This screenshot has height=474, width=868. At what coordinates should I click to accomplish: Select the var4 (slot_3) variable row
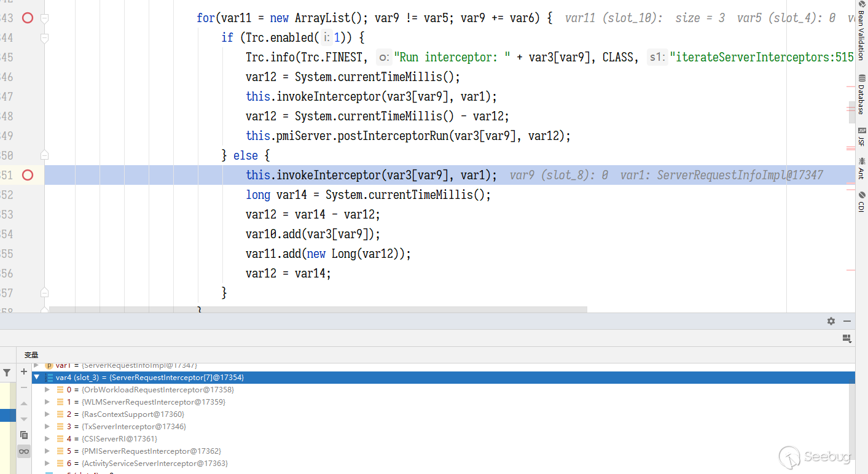click(x=443, y=378)
